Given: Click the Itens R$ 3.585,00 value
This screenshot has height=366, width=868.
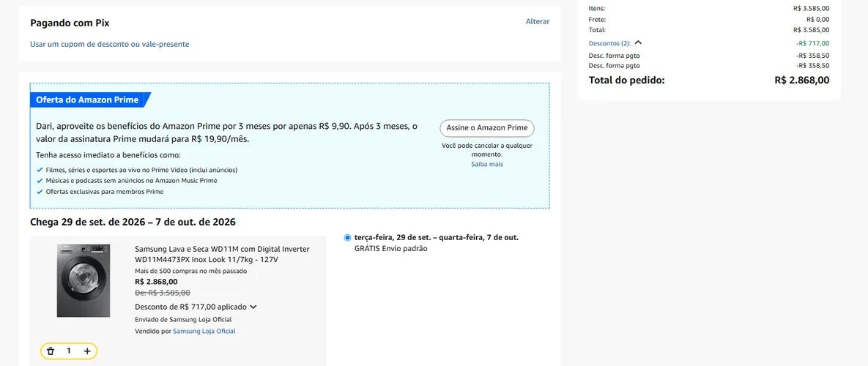Looking at the screenshot, I should point(811,9).
